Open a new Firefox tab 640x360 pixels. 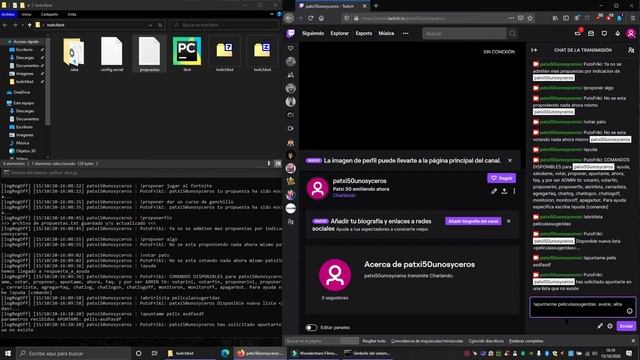pos(376,6)
